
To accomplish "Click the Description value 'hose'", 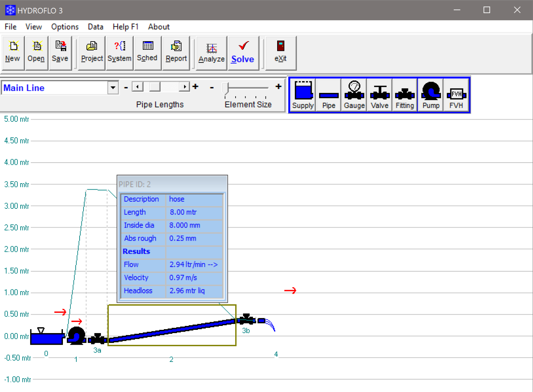I will point(177,199).
